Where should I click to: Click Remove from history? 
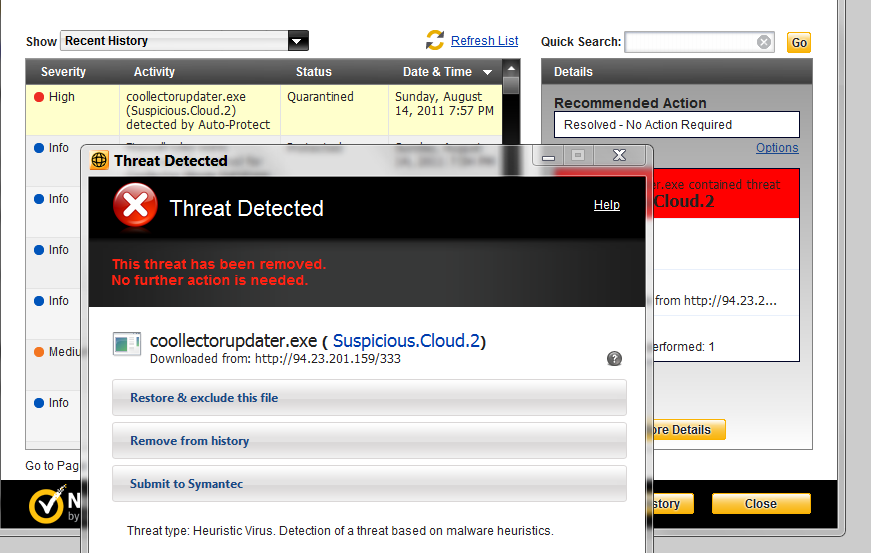[369, 441]
